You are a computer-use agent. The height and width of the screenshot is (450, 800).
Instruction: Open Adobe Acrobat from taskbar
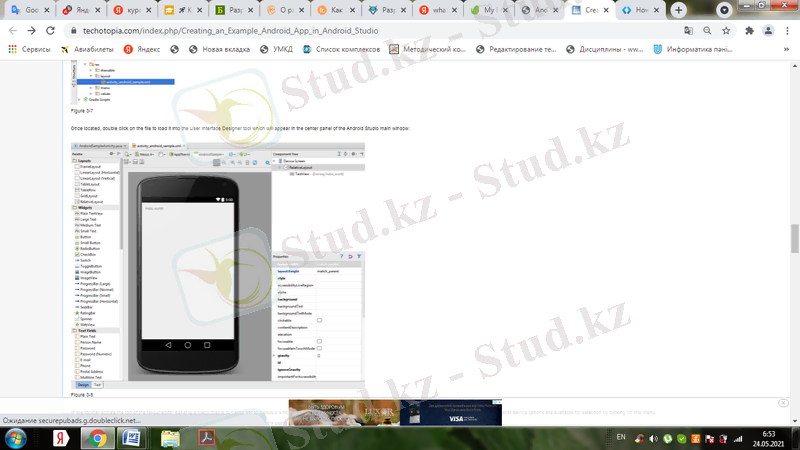click(207, 439)
